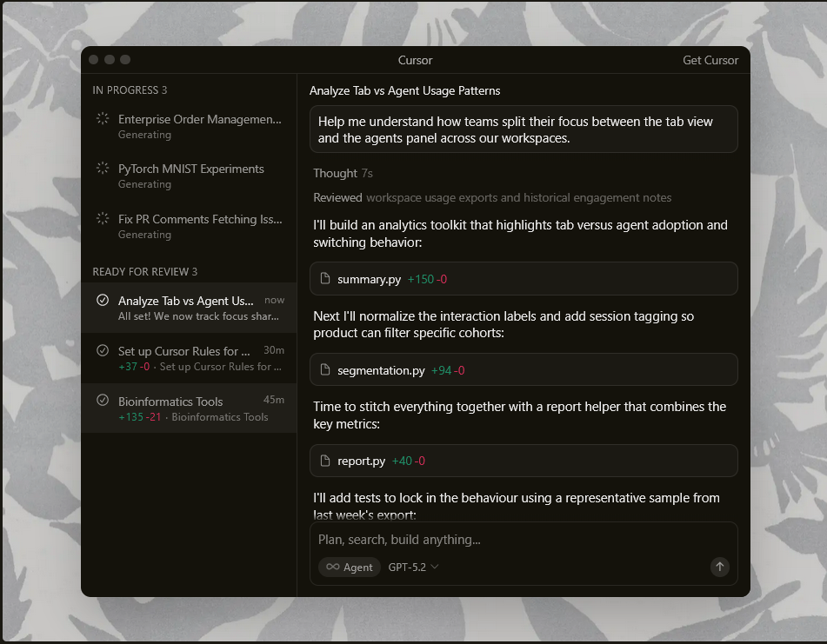
Task: Click the infinity icon in Agent mode pill
Action: [332, 567]
